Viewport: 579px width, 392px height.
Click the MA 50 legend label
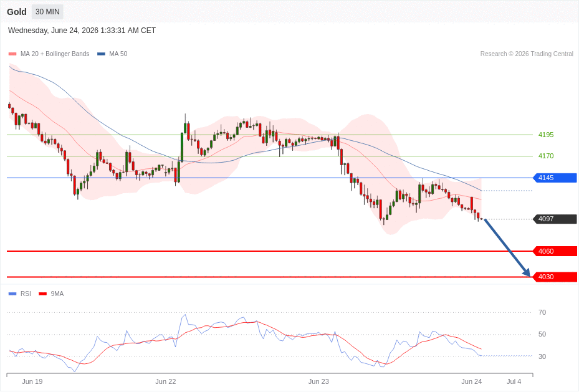[118, 54]
